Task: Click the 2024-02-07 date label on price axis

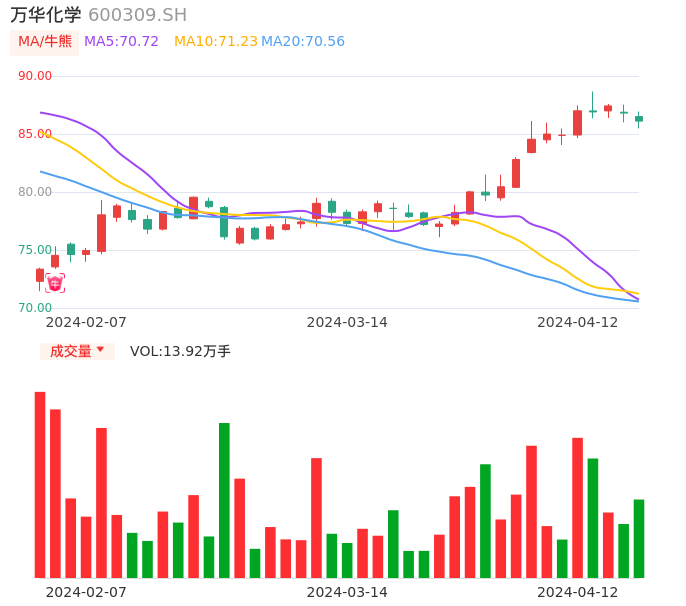Action: 86,322
